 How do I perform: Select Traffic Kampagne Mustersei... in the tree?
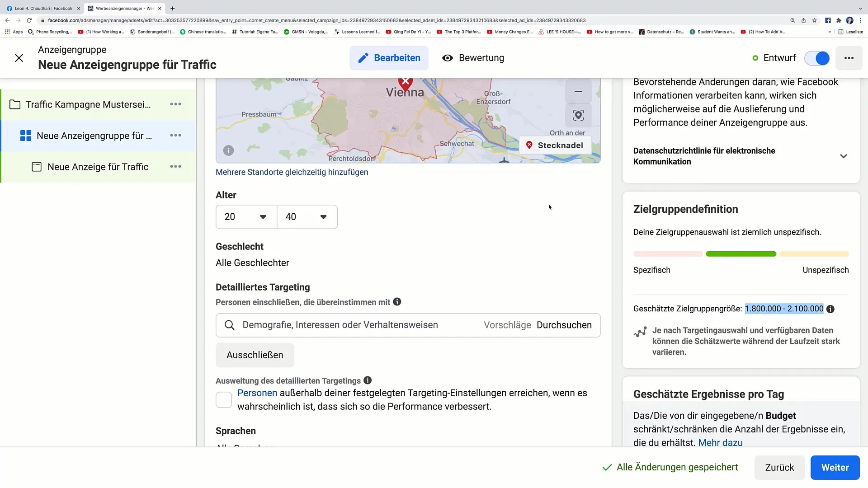tap(88, 104)
